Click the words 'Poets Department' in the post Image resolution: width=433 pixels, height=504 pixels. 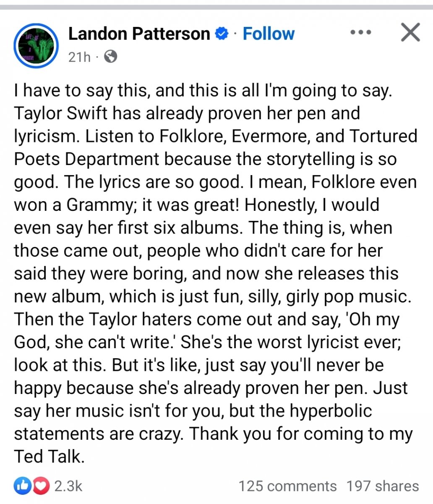click(86, 159)
